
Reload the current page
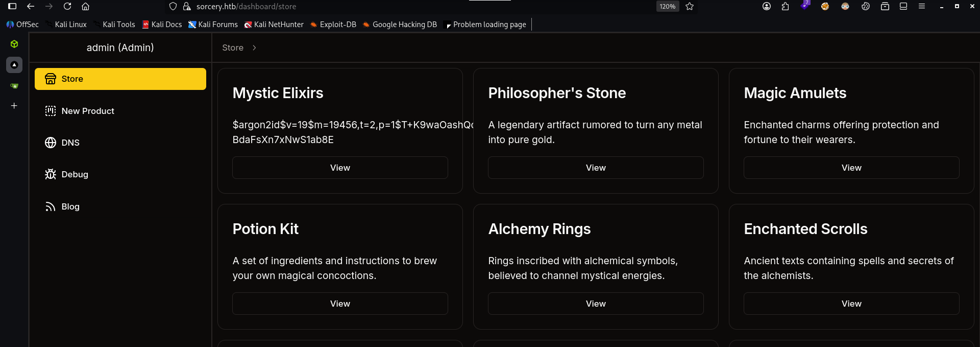67,6
